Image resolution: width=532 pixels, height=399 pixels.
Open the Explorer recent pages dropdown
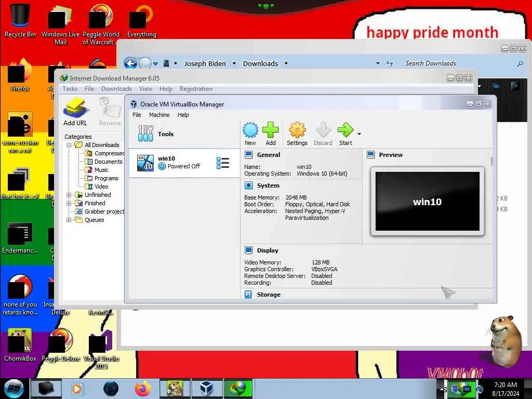pyautogui.click(x=155, y=63)
